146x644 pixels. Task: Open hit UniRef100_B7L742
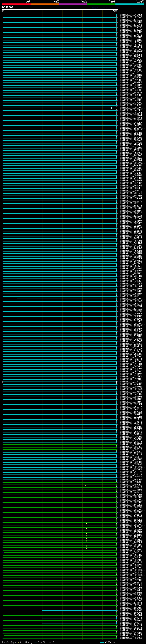[x=131, y=25]
